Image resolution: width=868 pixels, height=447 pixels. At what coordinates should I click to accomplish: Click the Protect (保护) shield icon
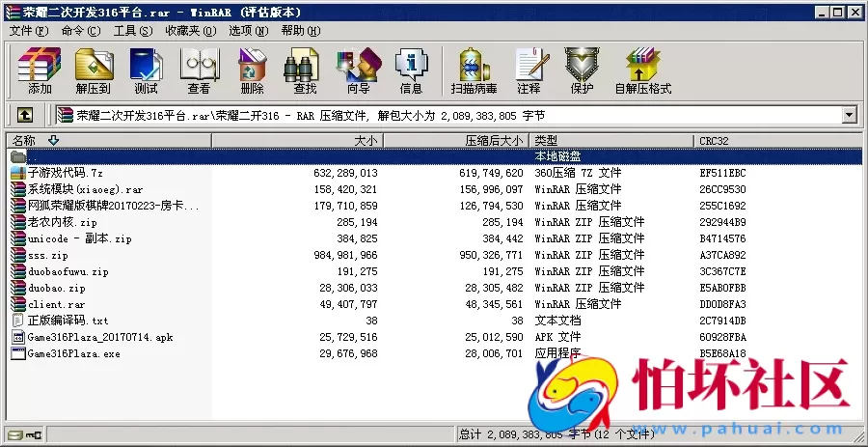coord(582,70)
